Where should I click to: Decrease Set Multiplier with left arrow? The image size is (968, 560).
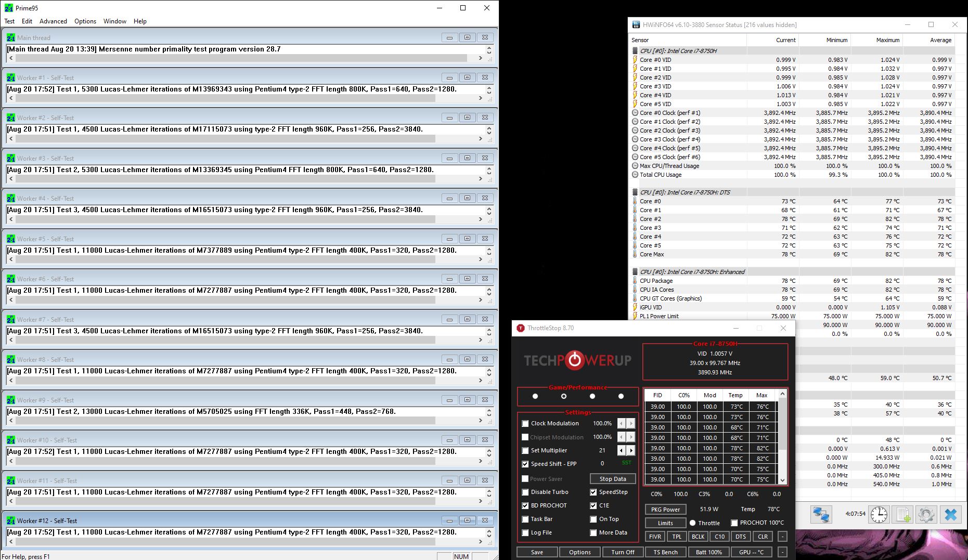pyautogui.click(x=622, y=450)
